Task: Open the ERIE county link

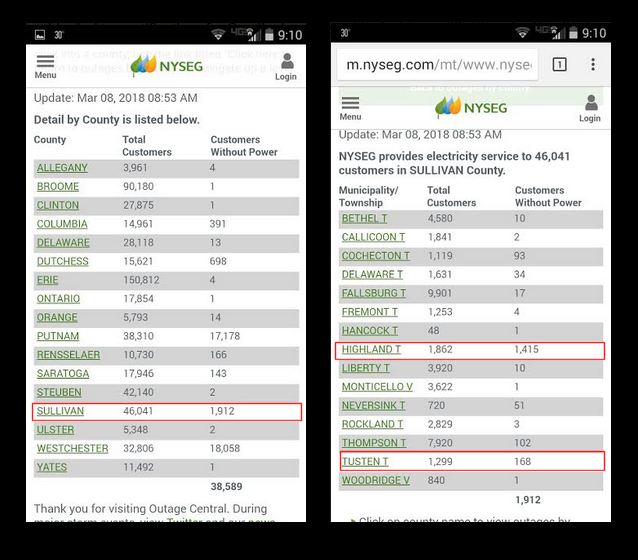Action: click(48, 280)
